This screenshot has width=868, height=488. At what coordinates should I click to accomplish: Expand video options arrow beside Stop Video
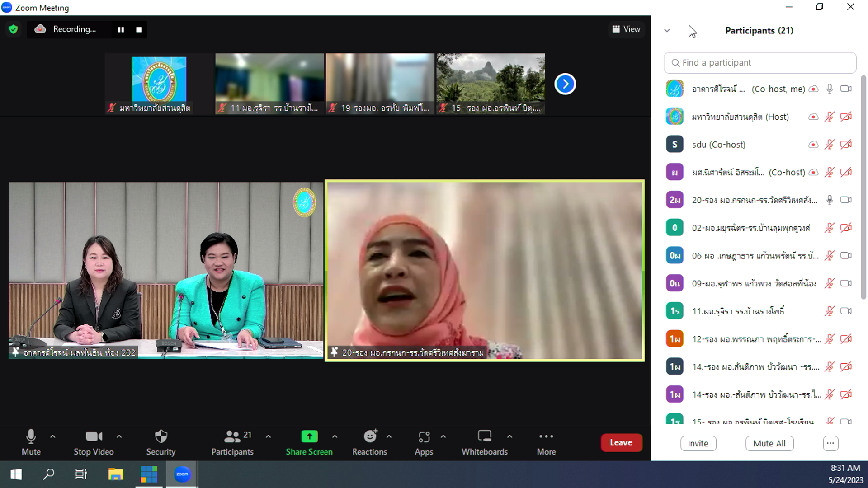pos(119,436)
